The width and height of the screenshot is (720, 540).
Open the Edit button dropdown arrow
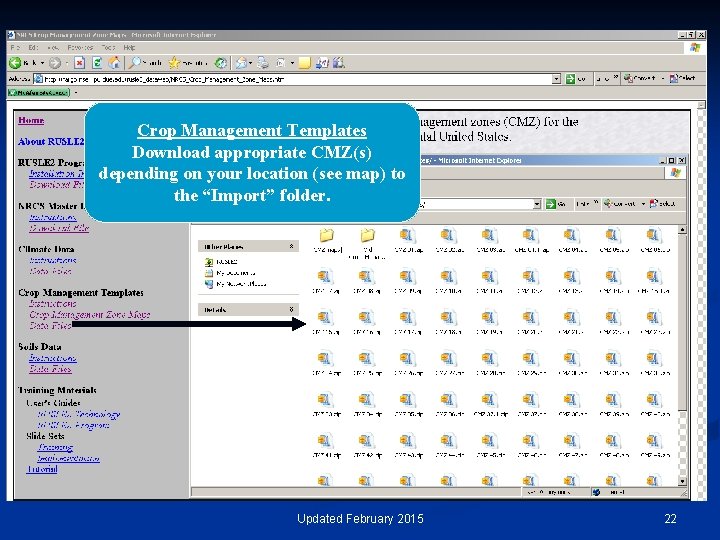(292, 63)
